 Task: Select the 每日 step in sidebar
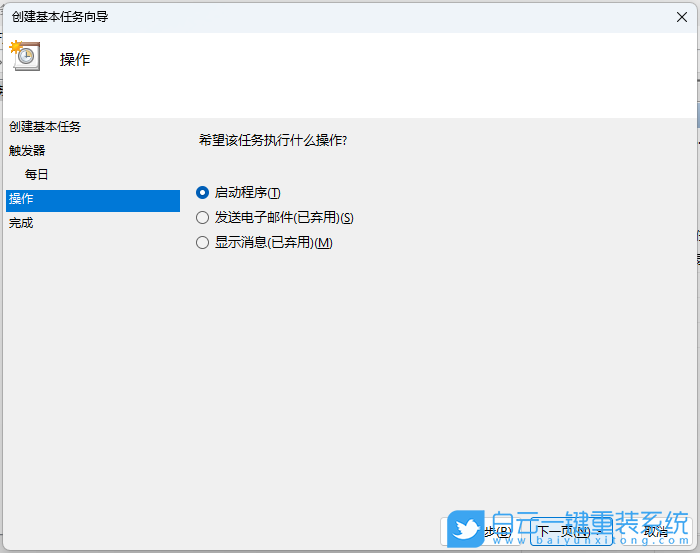[37, 175]
